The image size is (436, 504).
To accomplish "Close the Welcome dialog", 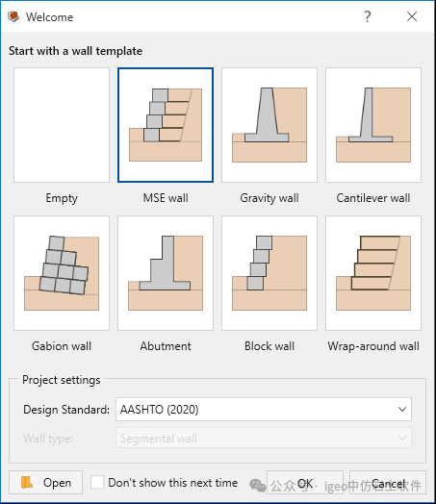I will click(x=412, y=16).
